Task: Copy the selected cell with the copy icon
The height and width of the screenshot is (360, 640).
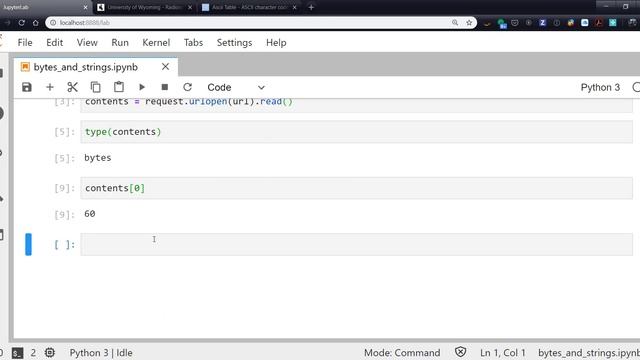Action: (96, 87)
